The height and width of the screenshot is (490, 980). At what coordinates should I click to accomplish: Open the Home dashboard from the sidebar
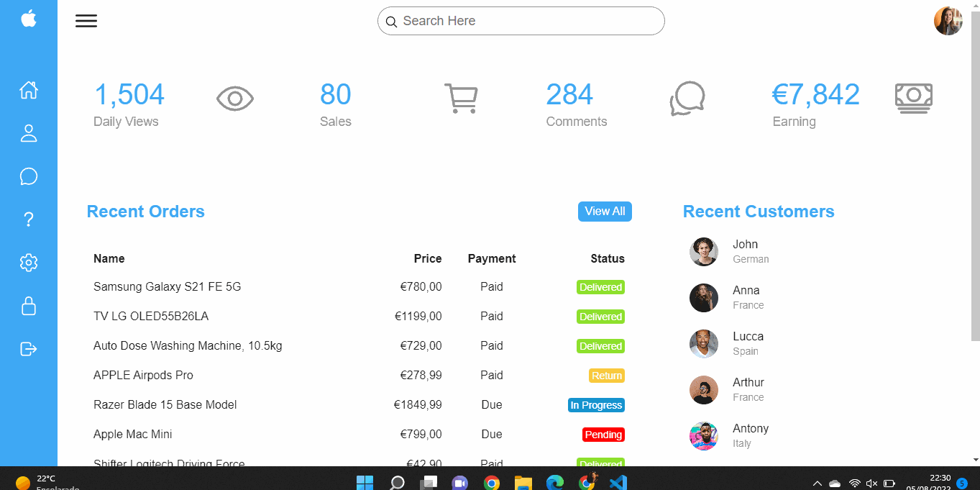[28, 90]
